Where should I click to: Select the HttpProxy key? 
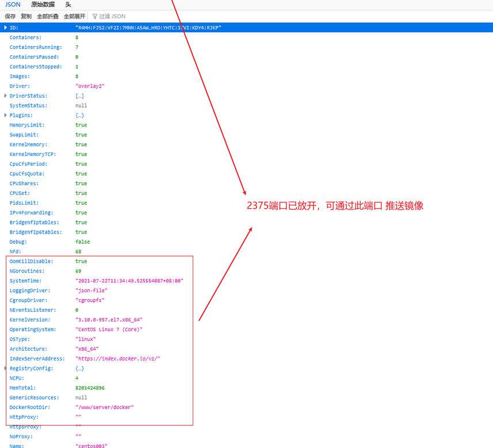pyautogui.click(x=24, y=418)
